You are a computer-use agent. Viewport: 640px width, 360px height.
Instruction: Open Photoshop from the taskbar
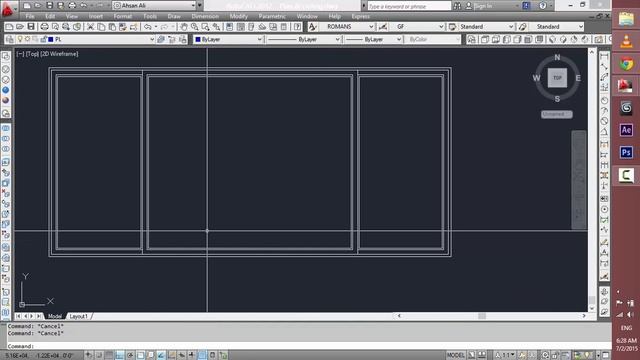point(626,152)
